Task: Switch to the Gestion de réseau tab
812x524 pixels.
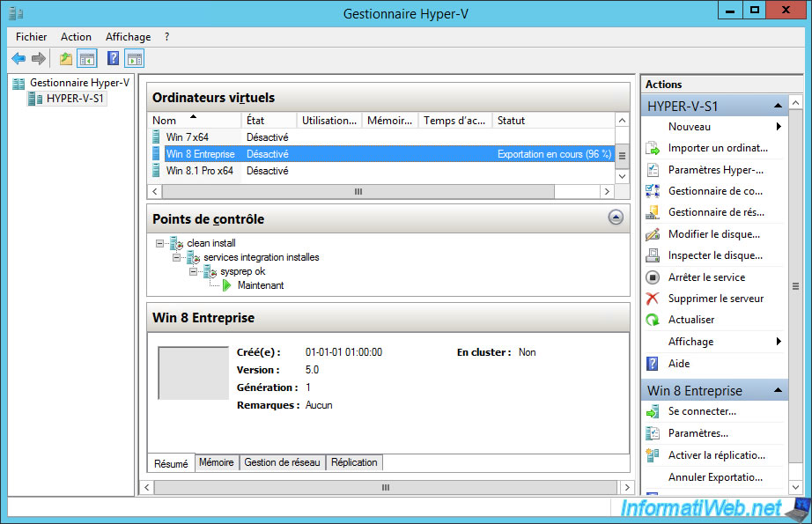Action: click(282, 462)
